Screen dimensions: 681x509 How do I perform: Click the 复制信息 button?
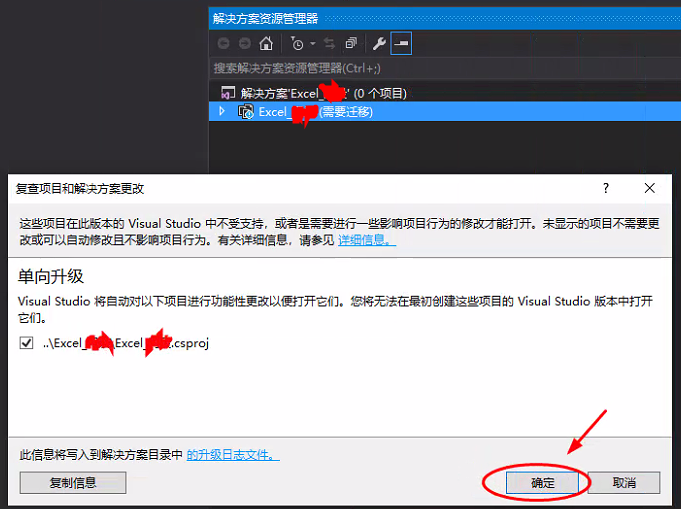(73, 483)
